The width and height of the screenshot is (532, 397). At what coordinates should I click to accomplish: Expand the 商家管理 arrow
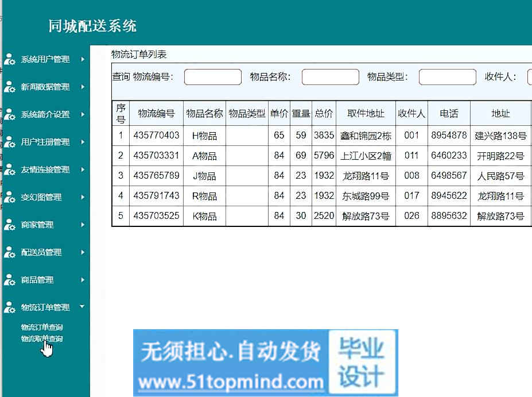click(83, 225)
